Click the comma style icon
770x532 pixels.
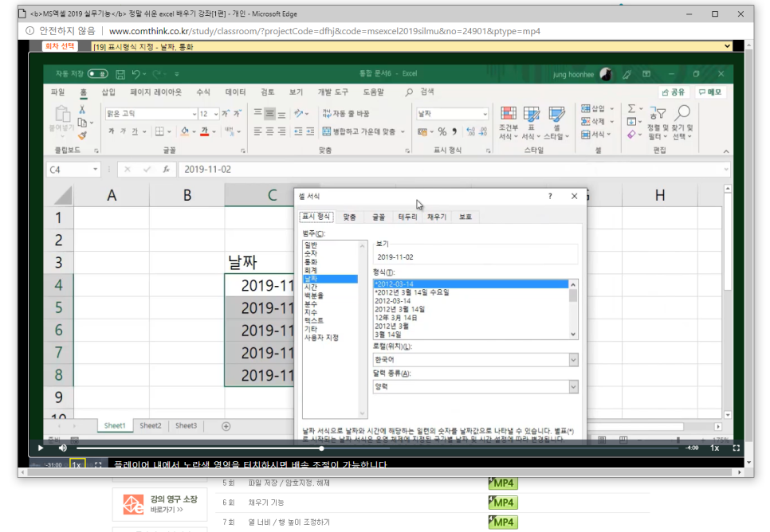click(x=454, y=131)
